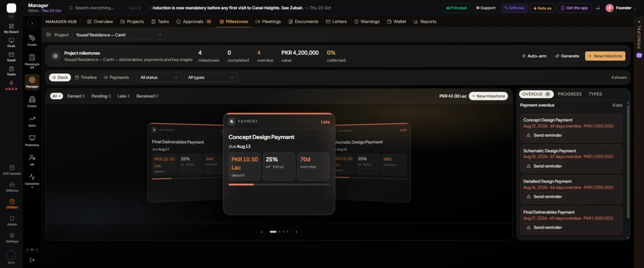Open the Sales module icon

(32, 121)
